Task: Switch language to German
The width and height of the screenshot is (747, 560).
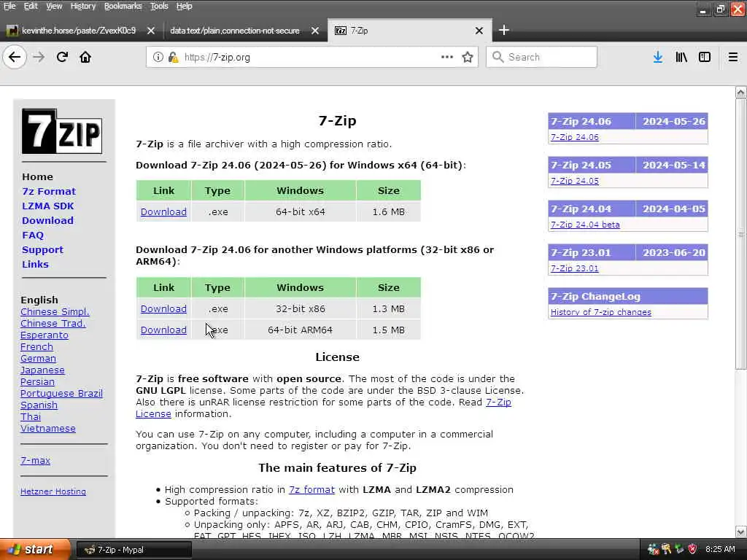Action: [38, 359]
